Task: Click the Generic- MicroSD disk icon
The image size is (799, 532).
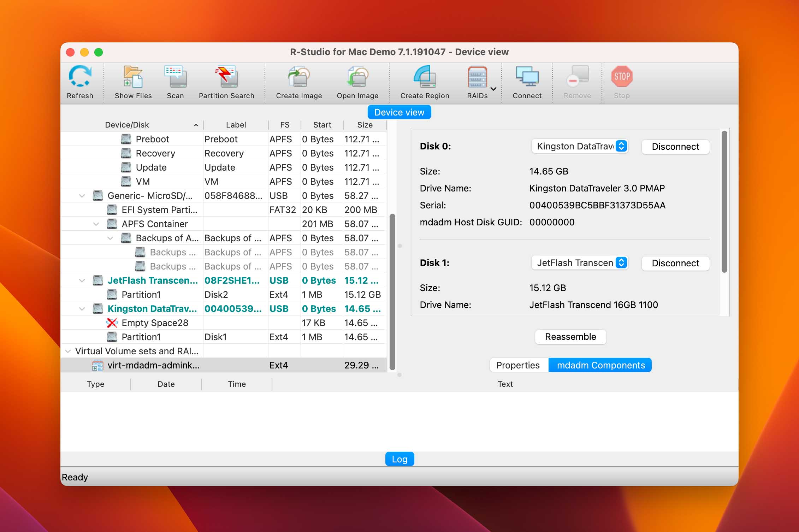Action: pos(98,196)
